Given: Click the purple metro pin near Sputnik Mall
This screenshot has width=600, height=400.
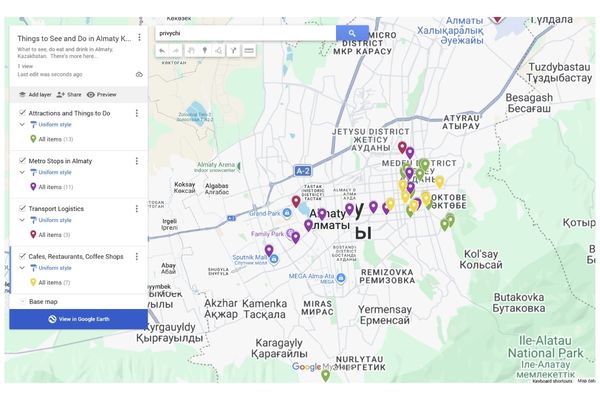Looking at the screenshot, I should [269, 250].
